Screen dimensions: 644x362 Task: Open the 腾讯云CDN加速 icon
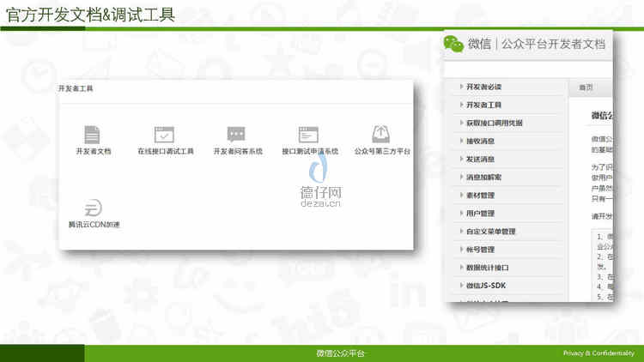click(93, 208)
